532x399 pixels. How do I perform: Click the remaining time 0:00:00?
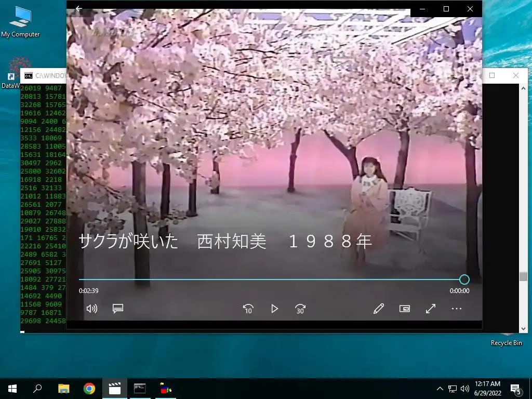pyautogui.click(x=459, y=291)
